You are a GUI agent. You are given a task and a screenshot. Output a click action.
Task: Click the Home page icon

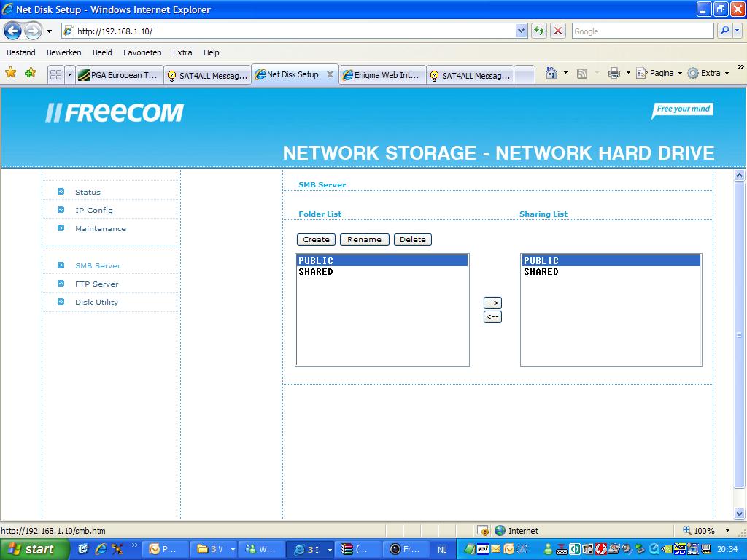point(551,73)
